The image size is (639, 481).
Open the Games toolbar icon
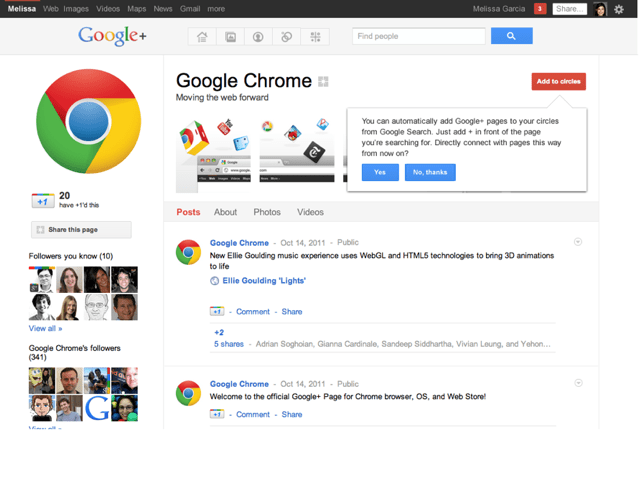(x=315, y=37)
